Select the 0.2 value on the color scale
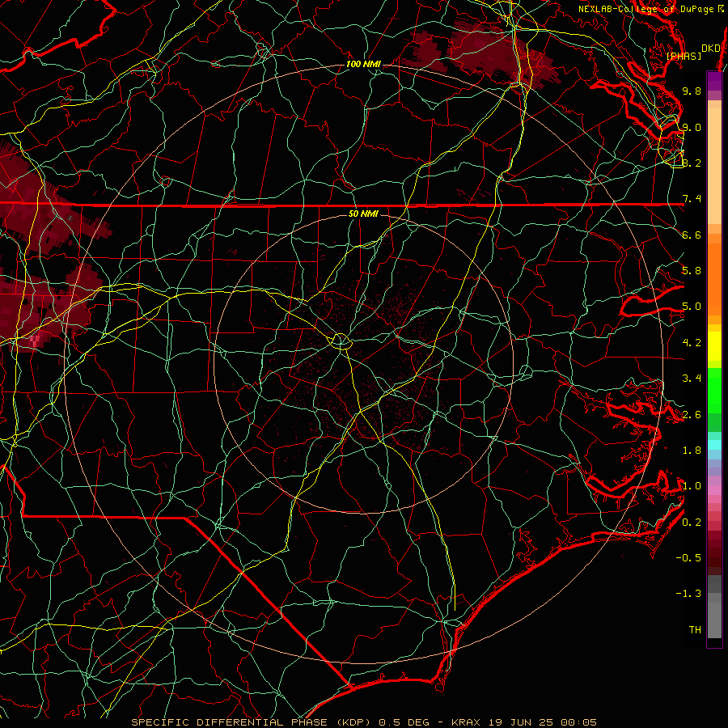The width and height of the screenshot is (728, 728). [x=692, y=523]
